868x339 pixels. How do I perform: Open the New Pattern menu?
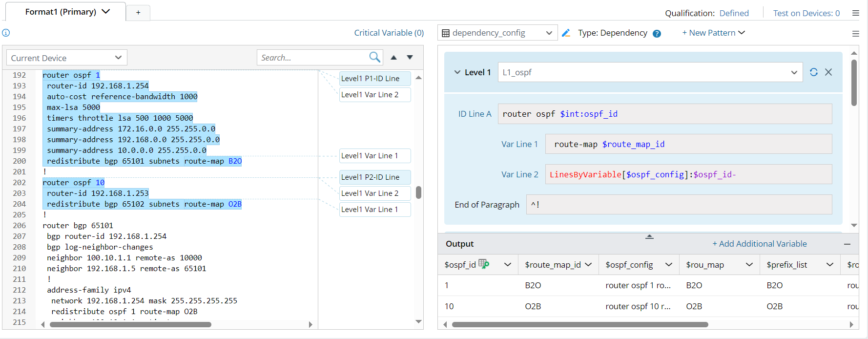pos(713,33)
